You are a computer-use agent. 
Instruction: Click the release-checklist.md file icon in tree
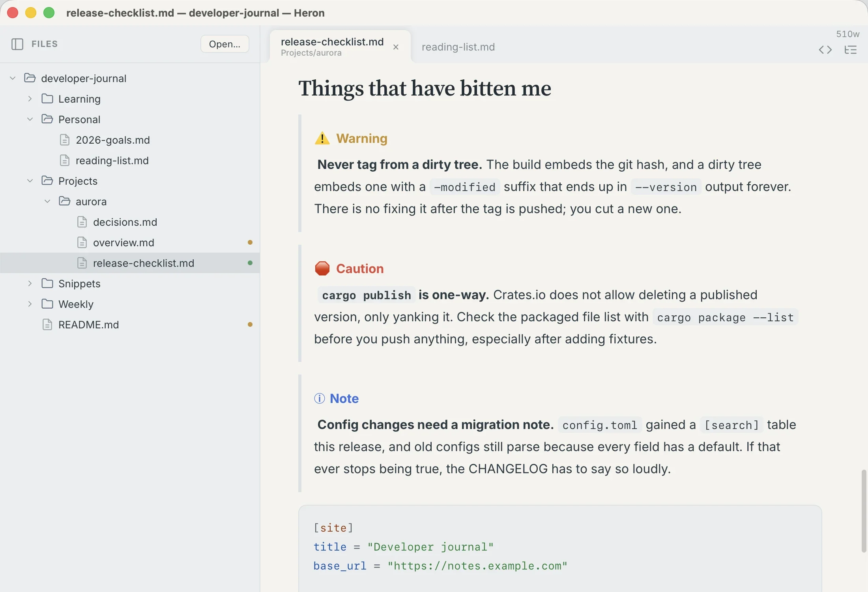click(x=82, y=263)
